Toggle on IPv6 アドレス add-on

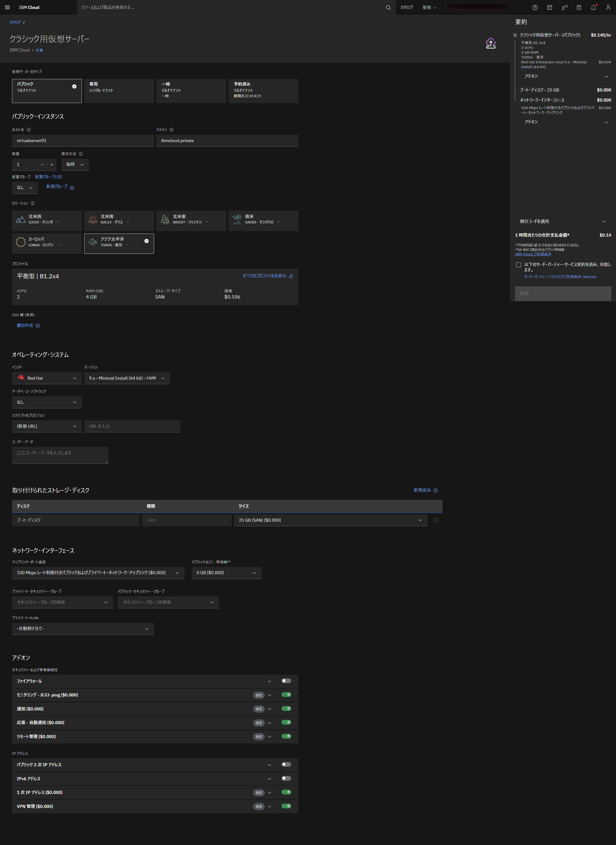pos(286,778)
